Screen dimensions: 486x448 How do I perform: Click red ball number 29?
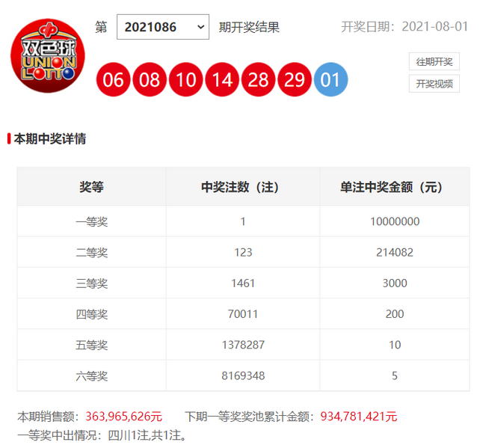pos(295,80)
